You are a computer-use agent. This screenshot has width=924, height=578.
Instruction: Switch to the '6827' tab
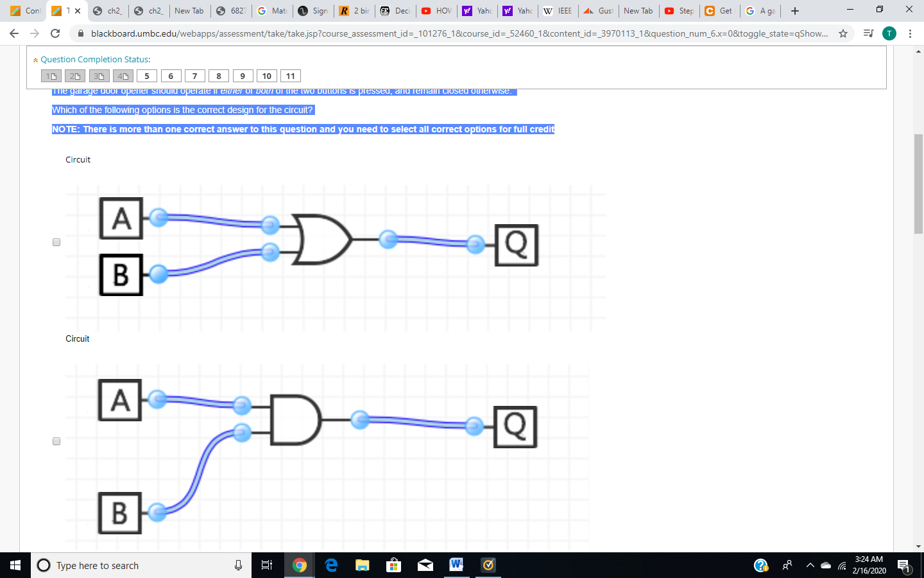click(231, 11)
